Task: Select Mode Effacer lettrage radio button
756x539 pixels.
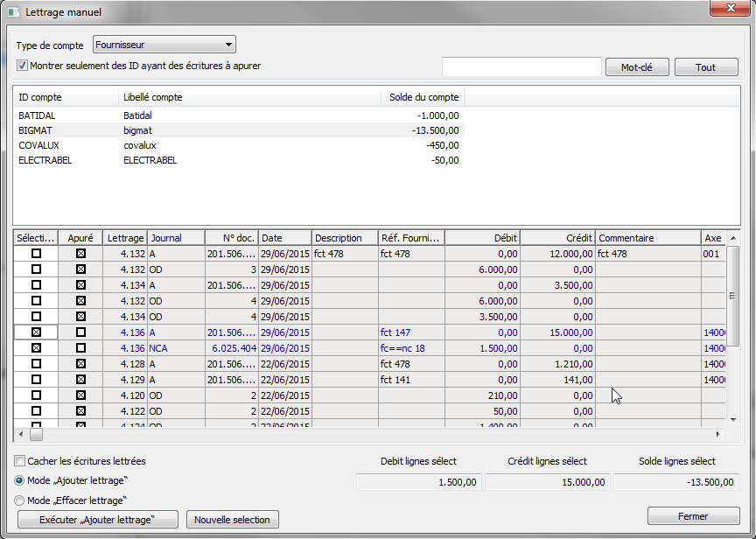Action: [20, 500]
